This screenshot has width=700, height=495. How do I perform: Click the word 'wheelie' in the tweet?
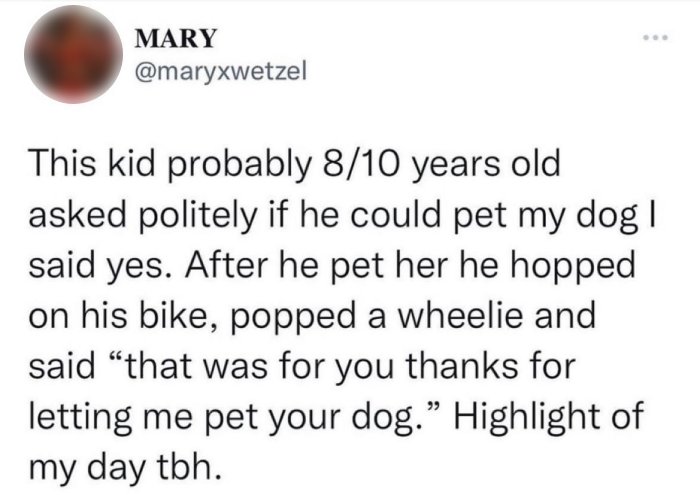coord(460,315)
